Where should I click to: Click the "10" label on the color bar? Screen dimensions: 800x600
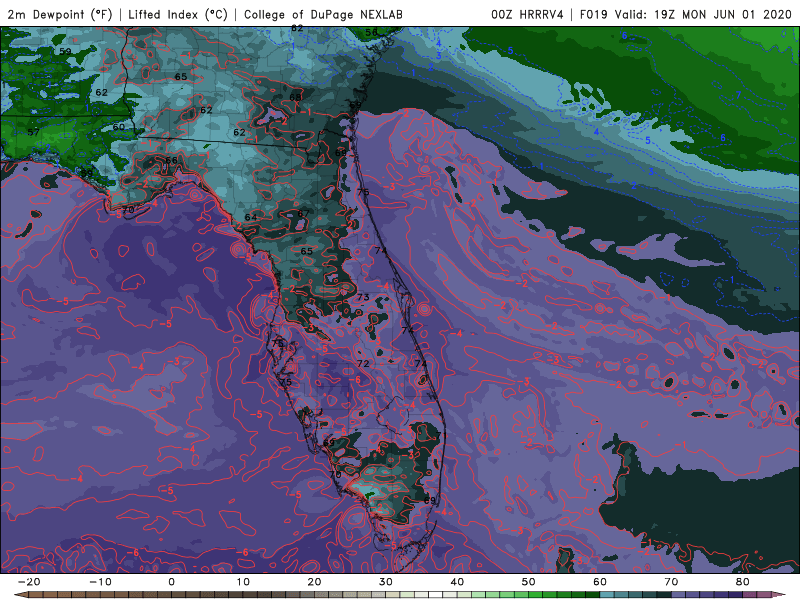243,582
